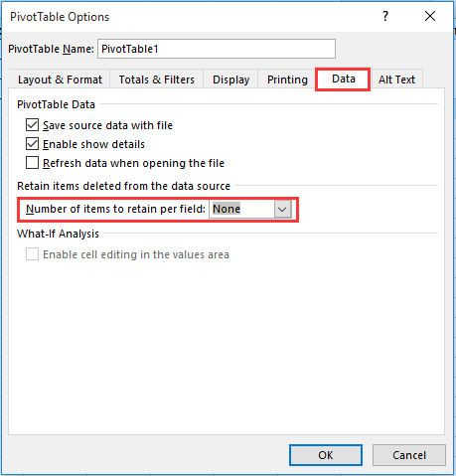Select the Printing tab
This screenshot has height=476, width=456.
pyautogui.click(x=287, y=79)
